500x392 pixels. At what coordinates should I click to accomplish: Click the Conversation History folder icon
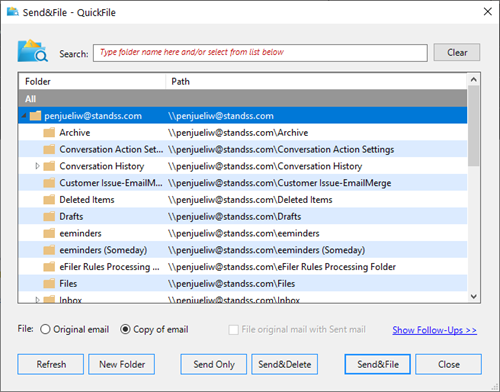click(49, 166)
